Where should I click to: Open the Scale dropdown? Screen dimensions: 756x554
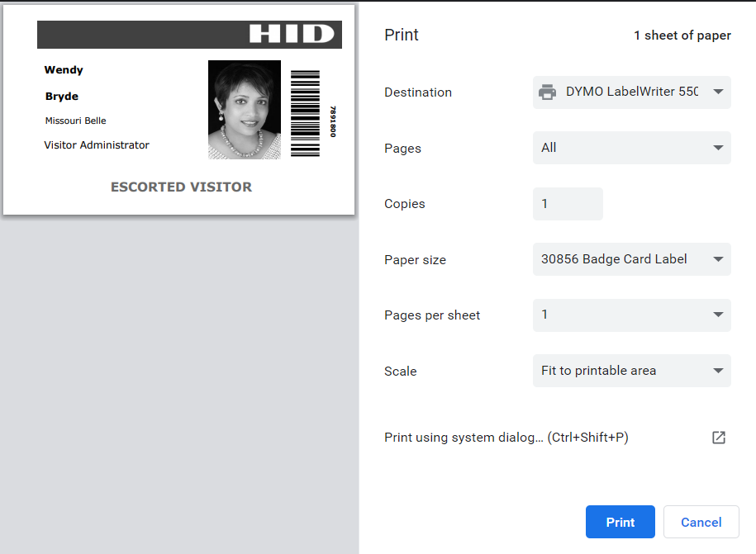point(631,371)
